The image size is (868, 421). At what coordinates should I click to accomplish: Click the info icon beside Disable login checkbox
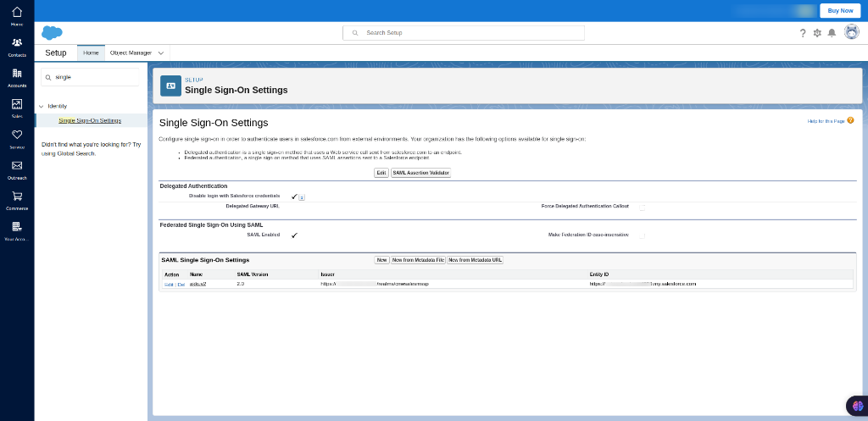302,197
